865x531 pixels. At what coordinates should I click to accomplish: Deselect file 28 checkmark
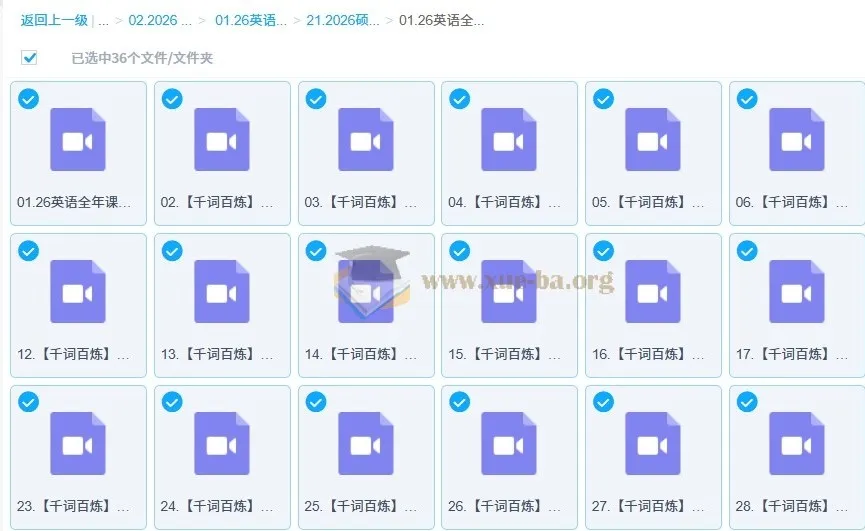pos(747,402)
